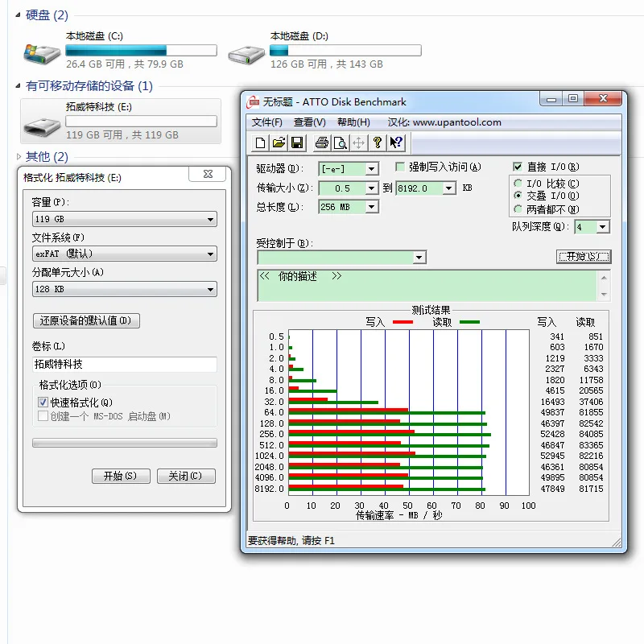
Task: Open the 队列深度 dropdown showing 4
Action: (x=602, y=227)
